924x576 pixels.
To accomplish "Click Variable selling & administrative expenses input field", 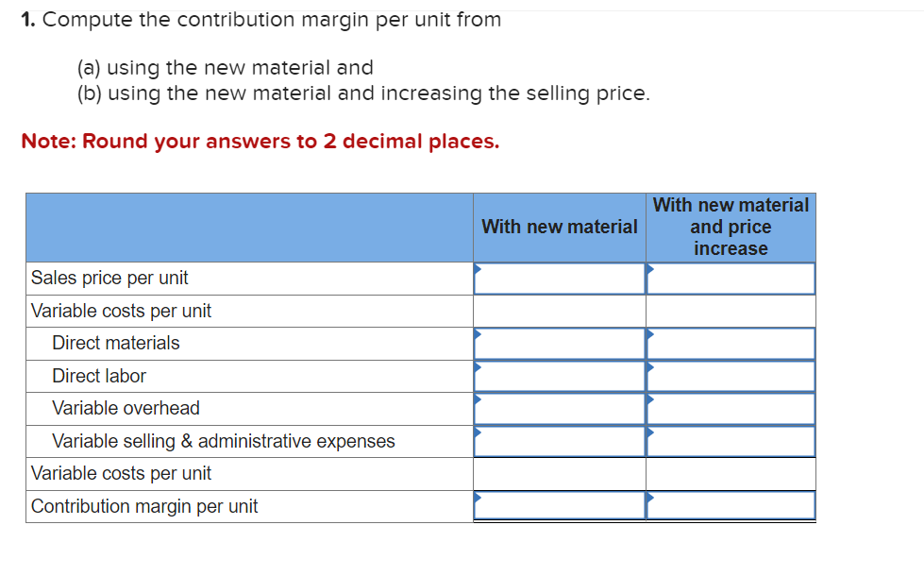I will coord(559,441).
